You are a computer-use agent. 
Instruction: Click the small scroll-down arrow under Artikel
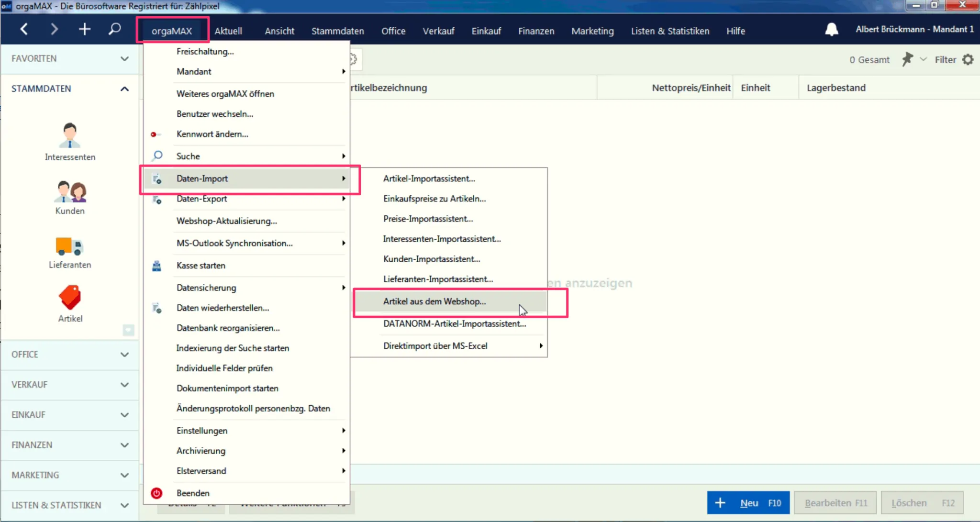pyautogui.click(x=128, y=330)
